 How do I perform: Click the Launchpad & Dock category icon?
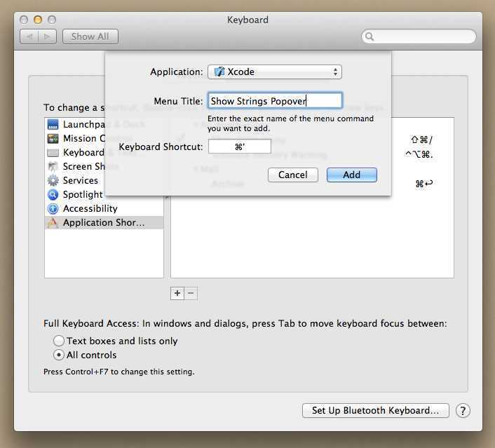(x=53, y=124)
